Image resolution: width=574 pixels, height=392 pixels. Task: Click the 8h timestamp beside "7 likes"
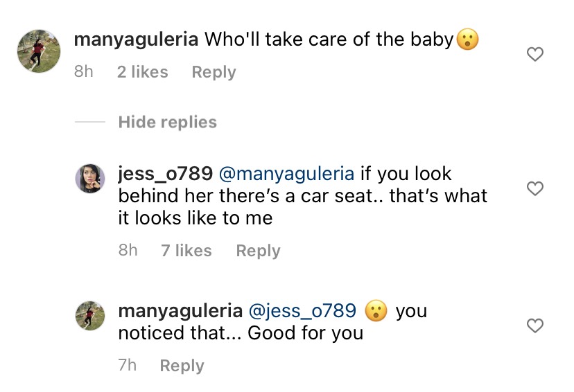click(x=128, y=251)
